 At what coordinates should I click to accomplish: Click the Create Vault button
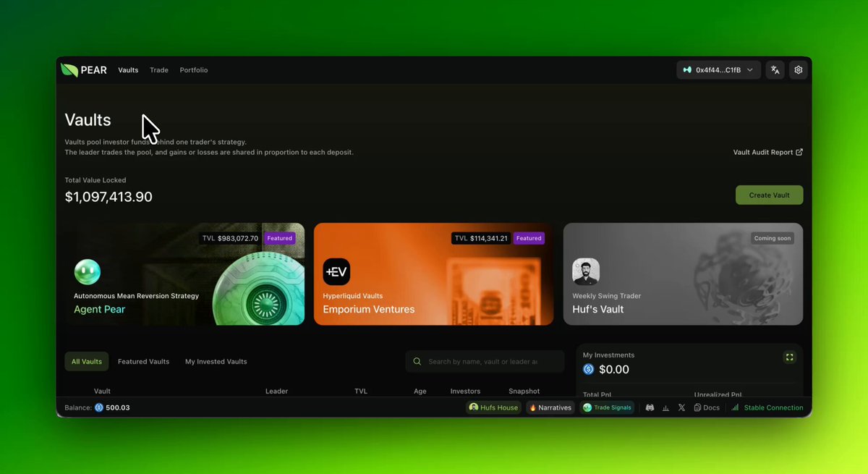(x=769, y=195)
